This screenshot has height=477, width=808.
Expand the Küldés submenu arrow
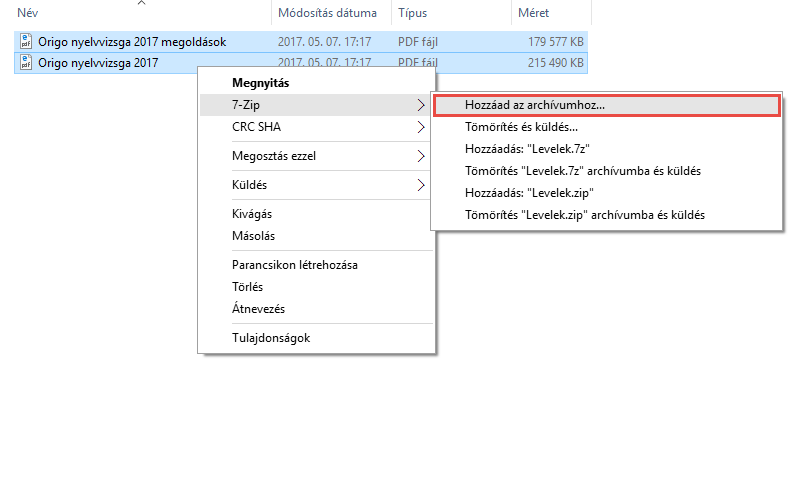[x=421, y=185]
